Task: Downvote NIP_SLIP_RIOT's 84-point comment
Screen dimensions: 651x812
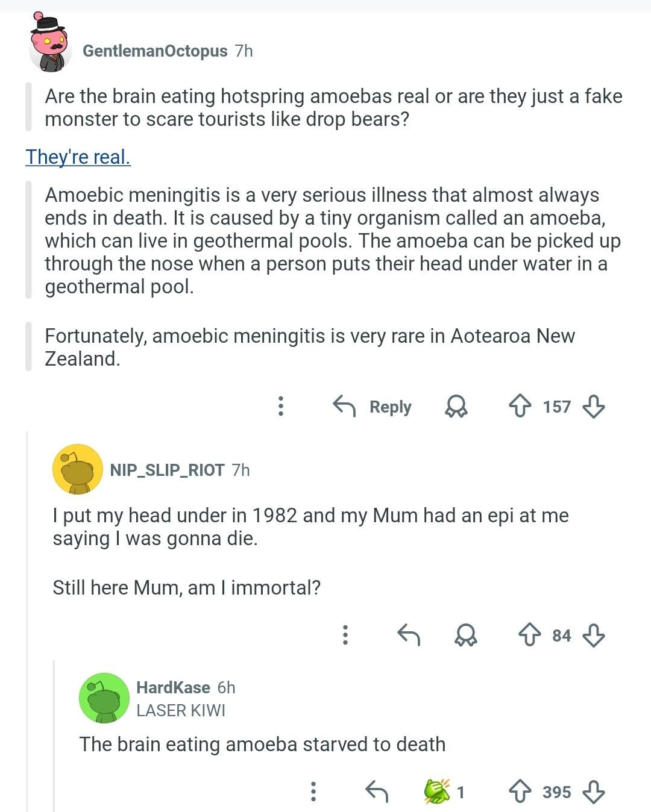Action: (594, 635)
